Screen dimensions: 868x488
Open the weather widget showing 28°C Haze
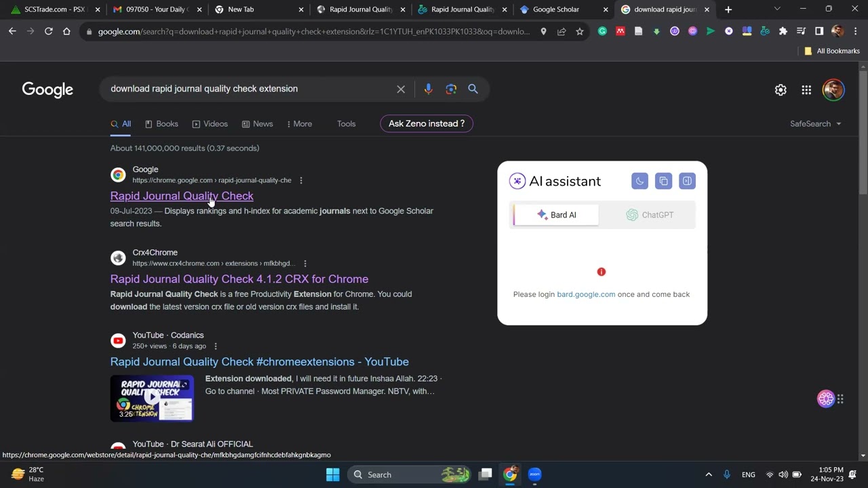click(x=28, y=474)
